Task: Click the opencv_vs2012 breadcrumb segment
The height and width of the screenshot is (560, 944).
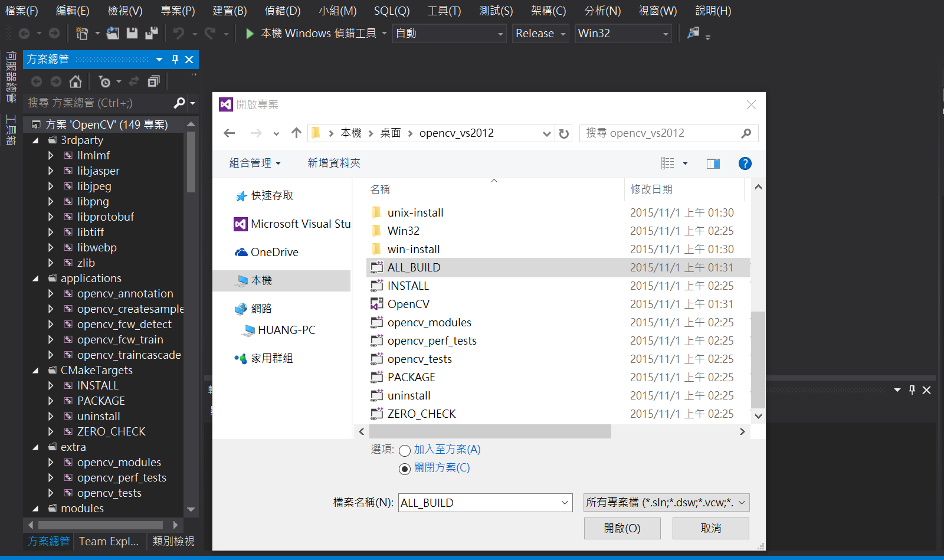Action: click(x=457, y=133)
